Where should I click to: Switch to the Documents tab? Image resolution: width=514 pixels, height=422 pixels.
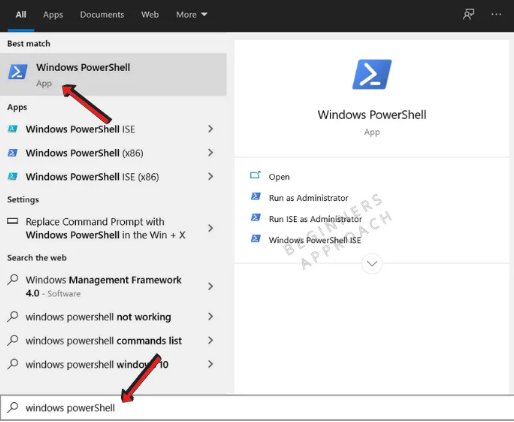[x=102, y=15]
